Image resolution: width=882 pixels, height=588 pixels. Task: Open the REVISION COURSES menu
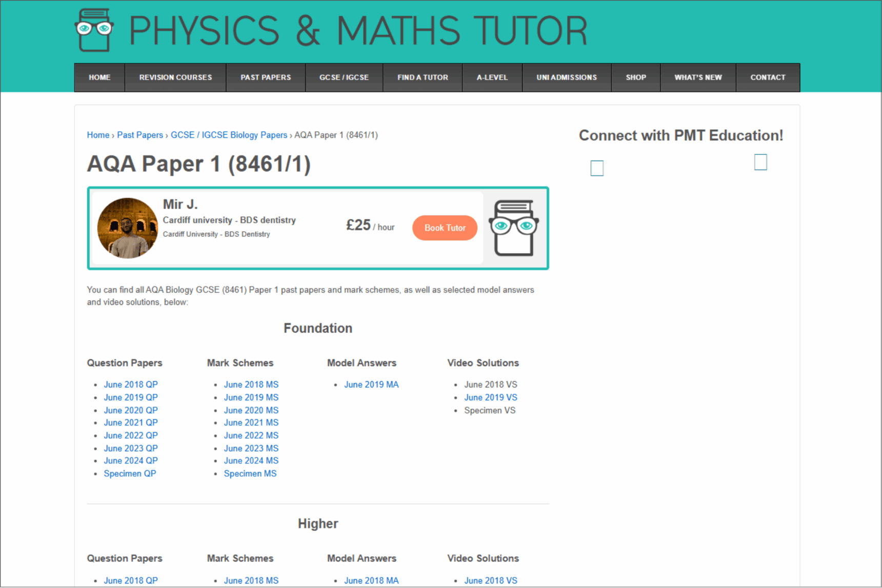(x=175, y=77)
